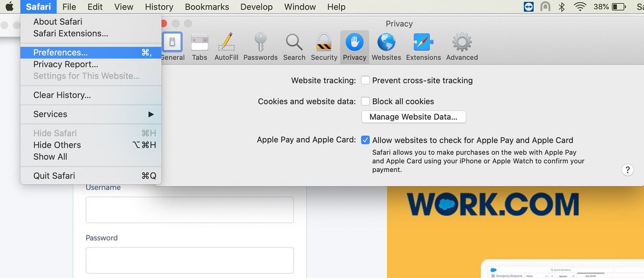Open Privacy help with question mark button
Screen dimensions: 644x278
tap(628, 170)
